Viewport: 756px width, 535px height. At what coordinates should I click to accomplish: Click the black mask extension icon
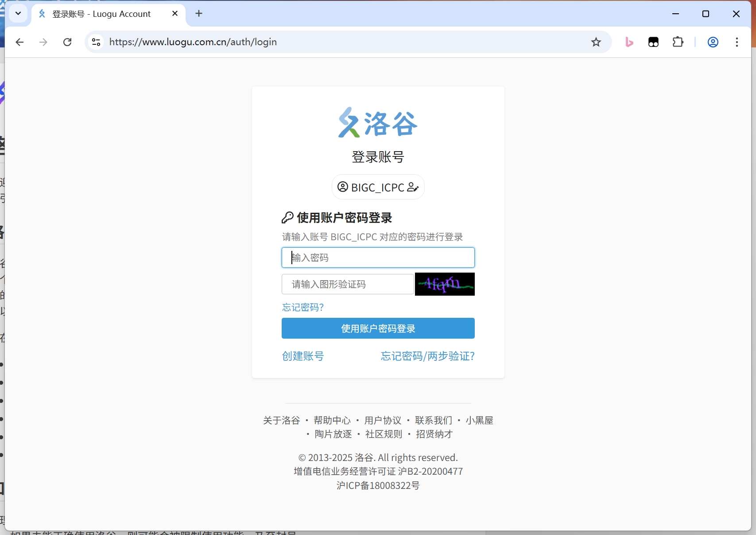[x=653, y=42]
